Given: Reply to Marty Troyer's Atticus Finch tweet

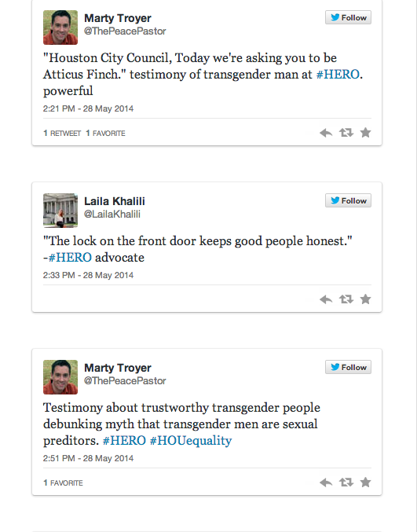Looking at the screenshot, I should tap(326, 133).
